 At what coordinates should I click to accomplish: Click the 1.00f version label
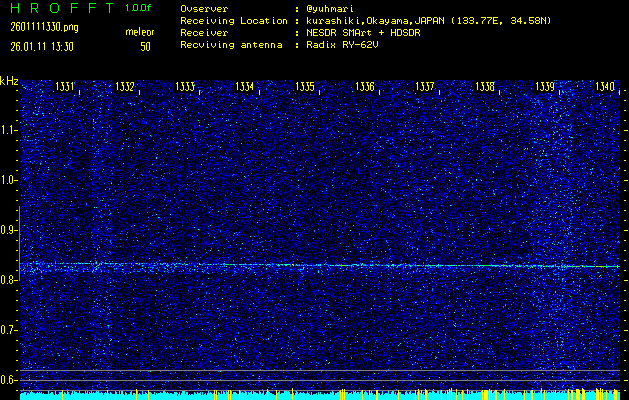click(139, 8)
